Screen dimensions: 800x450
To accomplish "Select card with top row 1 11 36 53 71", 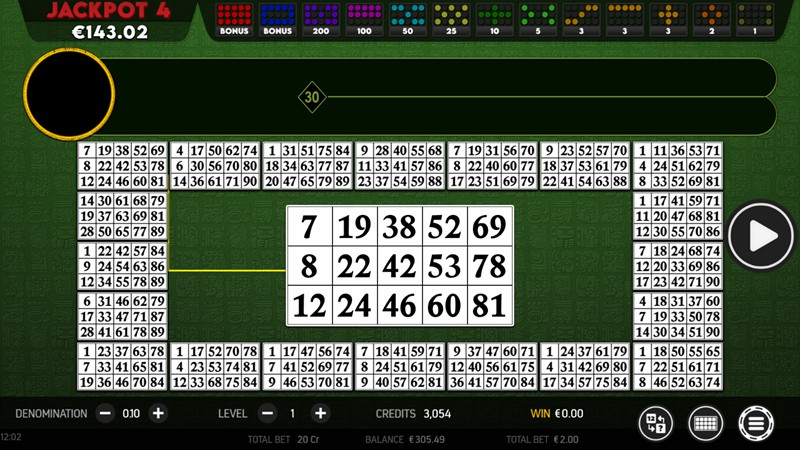I will 678,166.
